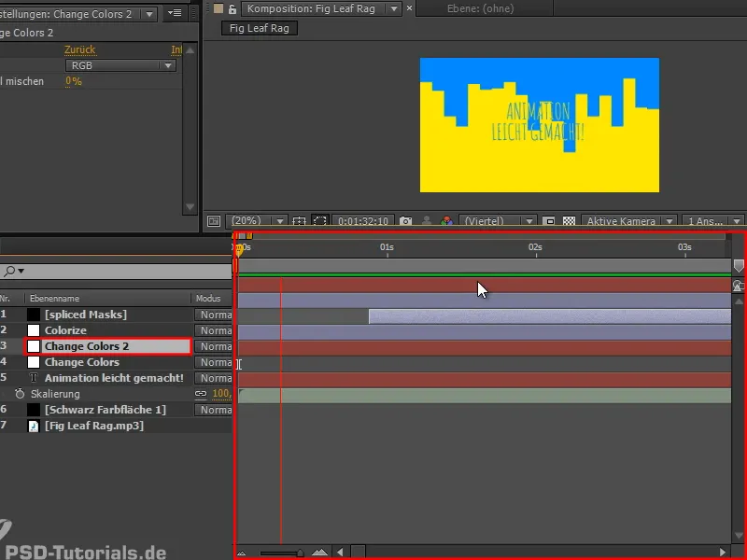Click the composition marker bin icon
This screenshot has width=747, height=560.
[739, 266]
